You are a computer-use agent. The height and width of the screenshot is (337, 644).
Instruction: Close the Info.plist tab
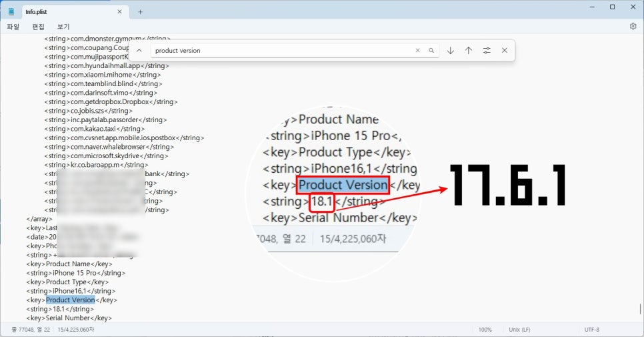(120, 11)
